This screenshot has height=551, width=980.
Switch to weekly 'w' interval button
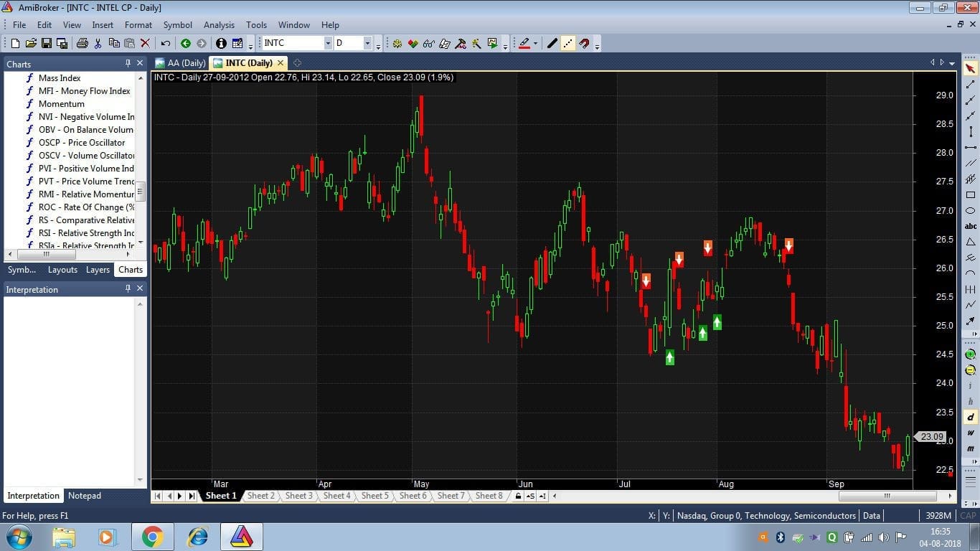click(970, 433)
